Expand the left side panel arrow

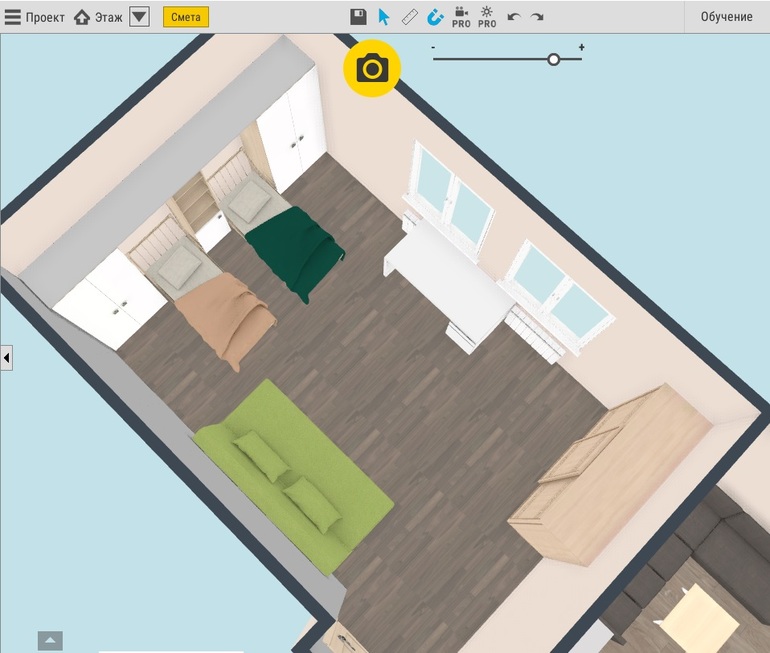[6, 357]
